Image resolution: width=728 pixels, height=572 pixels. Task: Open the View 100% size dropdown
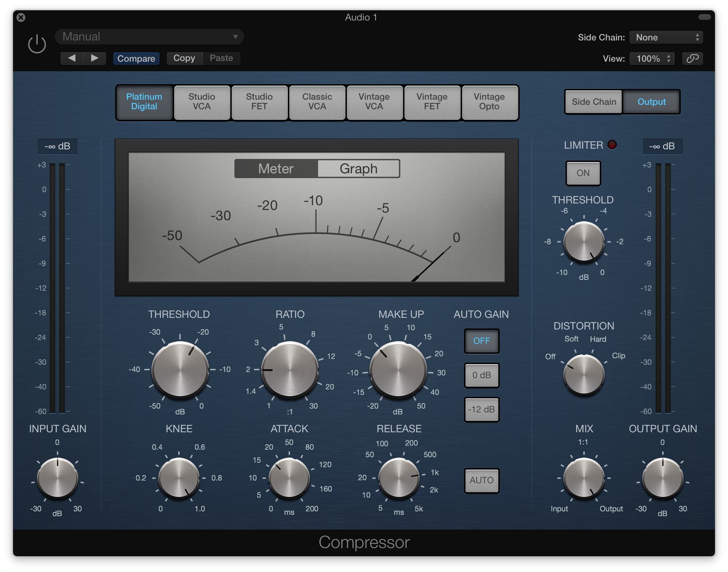click(652, 59)
